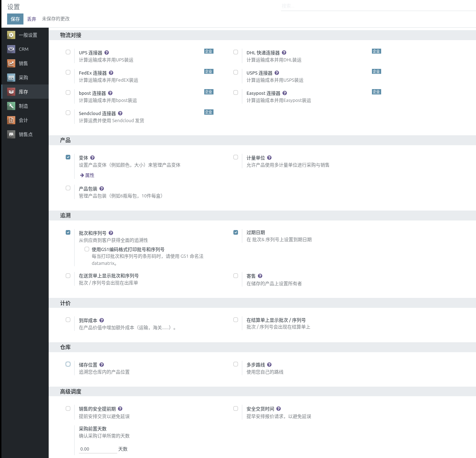This screenshot has height=458, width=476.
Task: Click the 高级调度 section heading
Action: point(71,392)
